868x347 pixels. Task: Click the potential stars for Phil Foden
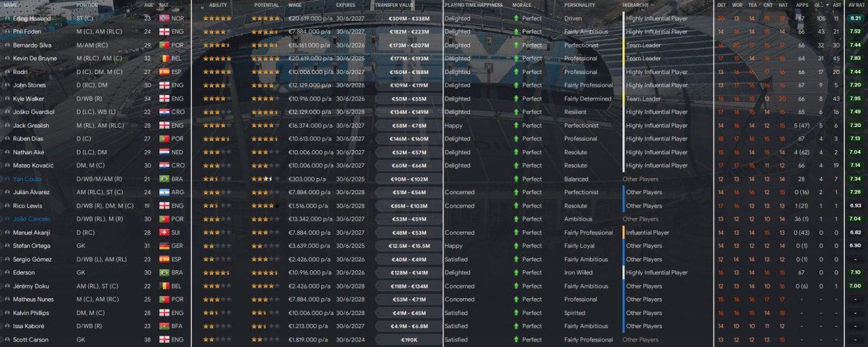[x=265, y=31]
